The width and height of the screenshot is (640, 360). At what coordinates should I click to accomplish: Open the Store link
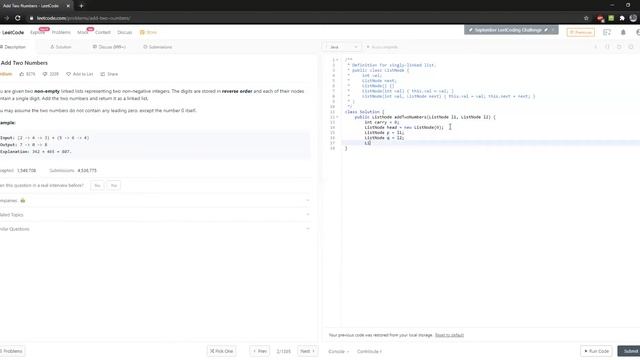coord(149,32)
